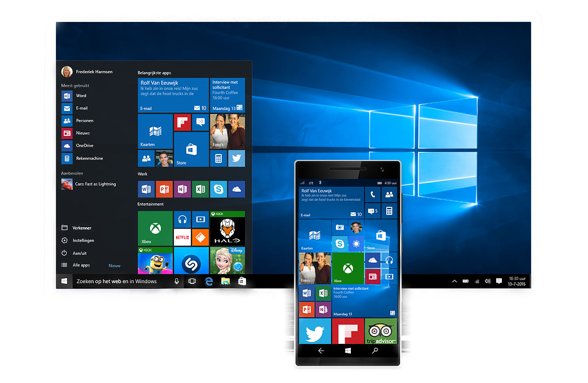The width and height of the screenshot is (588, 383).
Task: Open the Messaging tile in the Start menu
Action: pos(200,122)
